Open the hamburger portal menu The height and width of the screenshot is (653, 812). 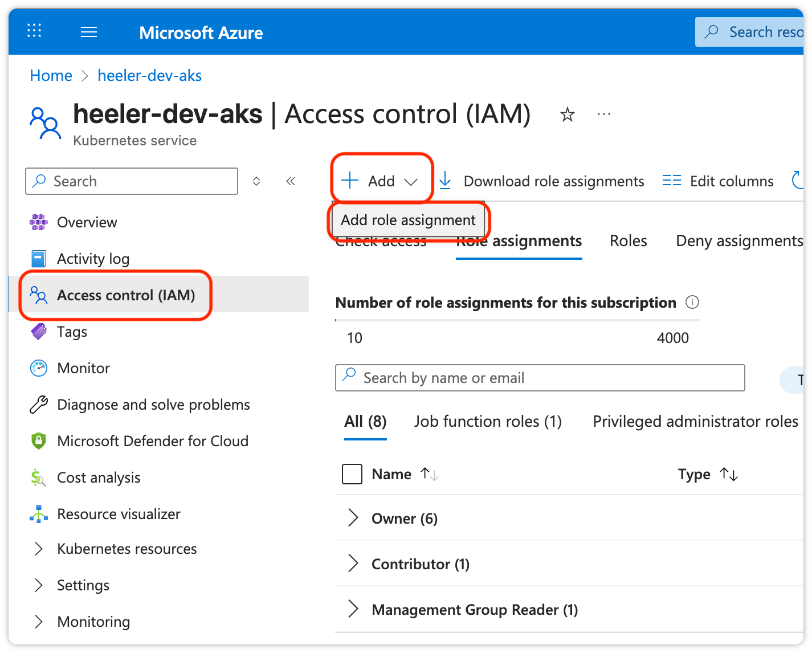point(89,32)
